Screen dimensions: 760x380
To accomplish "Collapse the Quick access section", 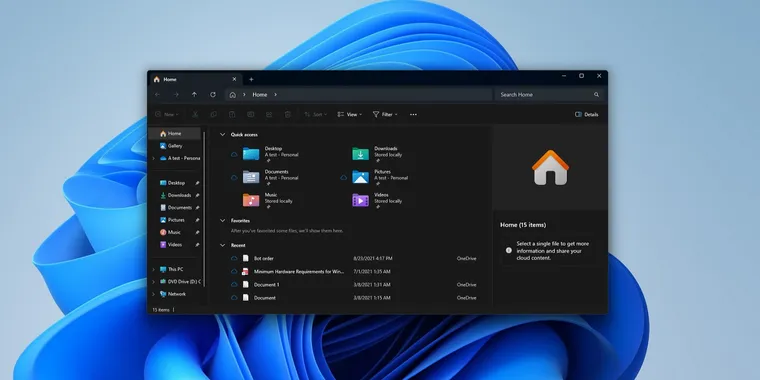I will tap(222, 134).
